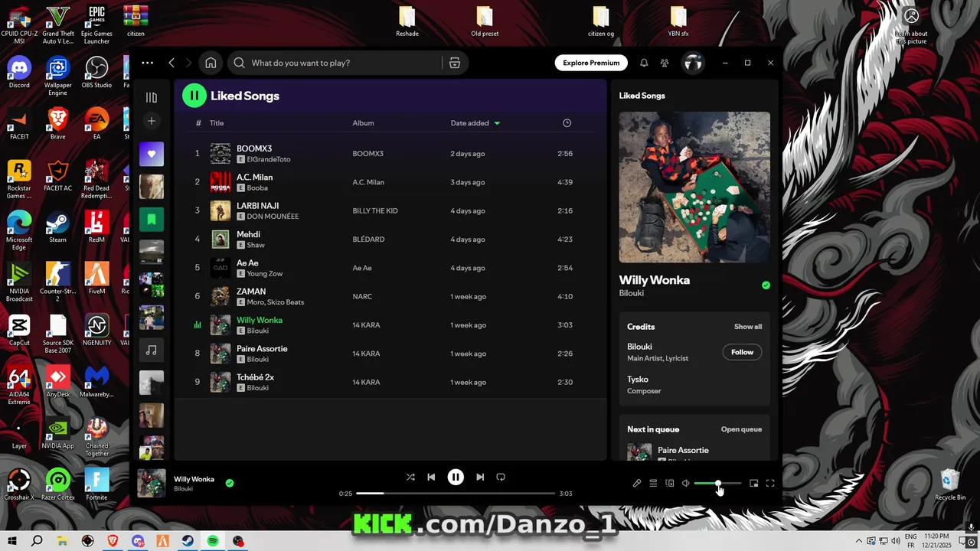Open the Recycle Bin desktop icon
This screenshot has height=551, width=980.
950,485
